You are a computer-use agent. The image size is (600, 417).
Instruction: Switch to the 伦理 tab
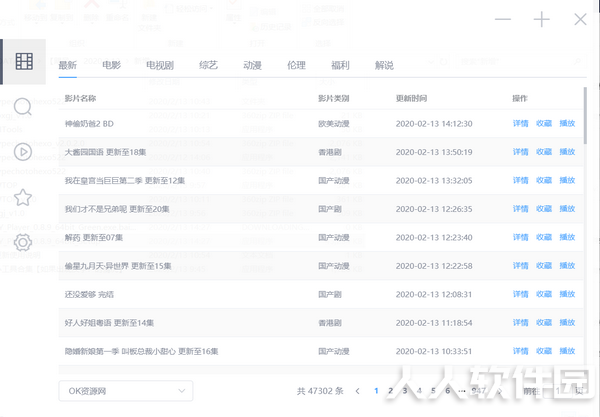(x=297, y=65)
